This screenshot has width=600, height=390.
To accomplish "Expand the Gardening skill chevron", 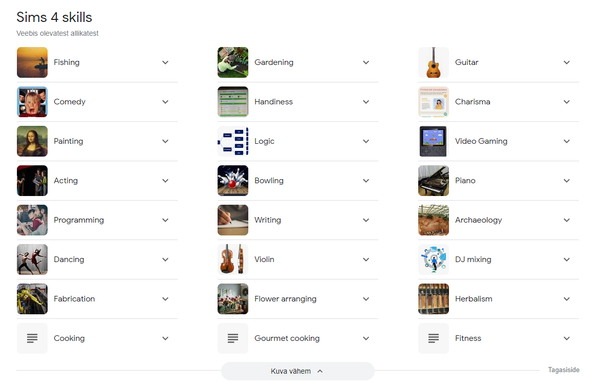I will tap(366, 62).
